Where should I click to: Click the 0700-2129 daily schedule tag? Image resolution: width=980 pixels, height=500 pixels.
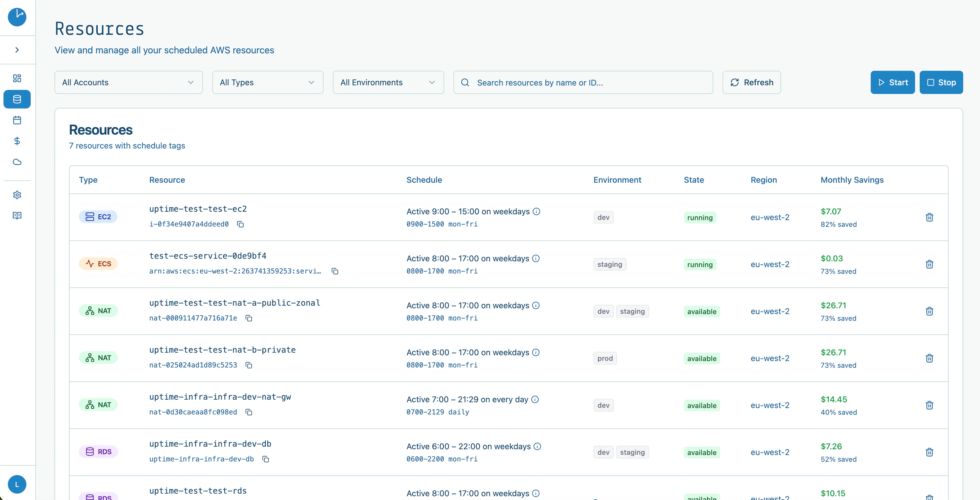438,412
